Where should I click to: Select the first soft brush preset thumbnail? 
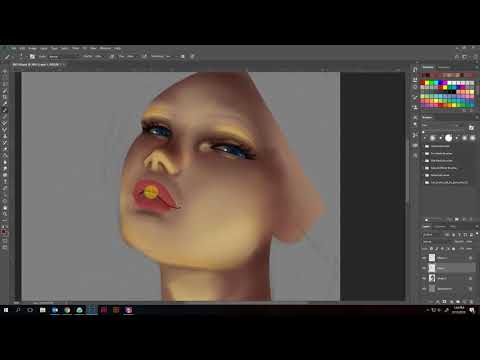433,138
